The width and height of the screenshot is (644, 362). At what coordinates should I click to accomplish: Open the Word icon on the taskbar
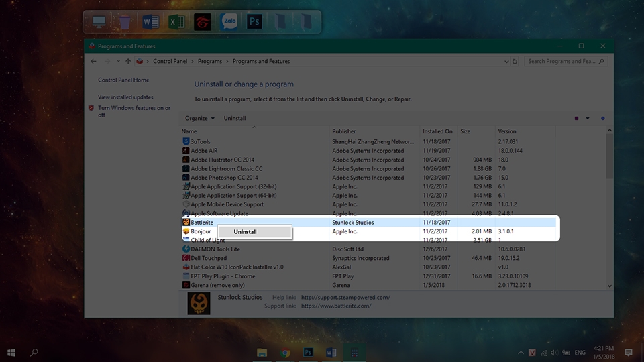coord(331,353)
